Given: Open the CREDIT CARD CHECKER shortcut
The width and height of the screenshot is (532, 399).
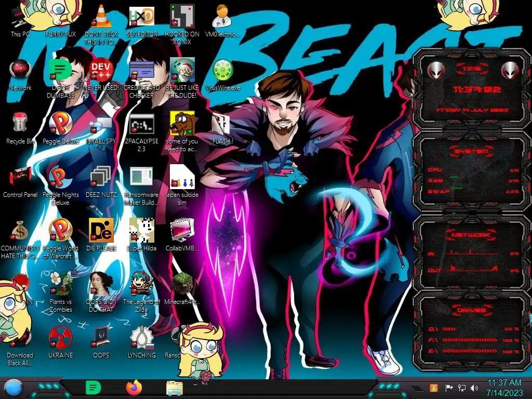Looking at the screenshot, I should (x=142, y=79).
